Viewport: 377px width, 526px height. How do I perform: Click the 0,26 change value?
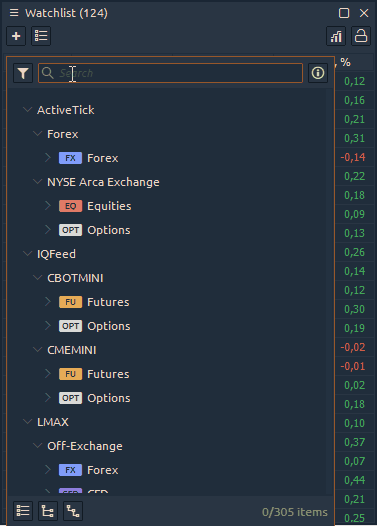click(355, 252)
